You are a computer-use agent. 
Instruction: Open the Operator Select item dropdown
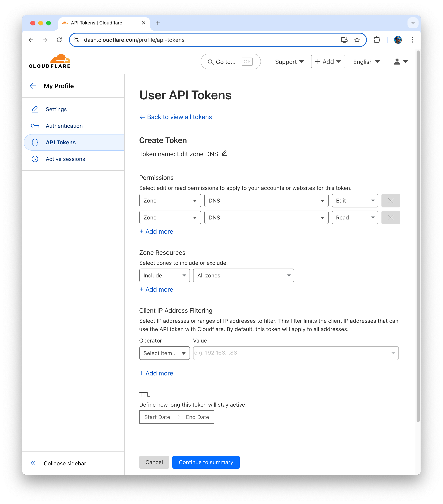coord(164,353)
